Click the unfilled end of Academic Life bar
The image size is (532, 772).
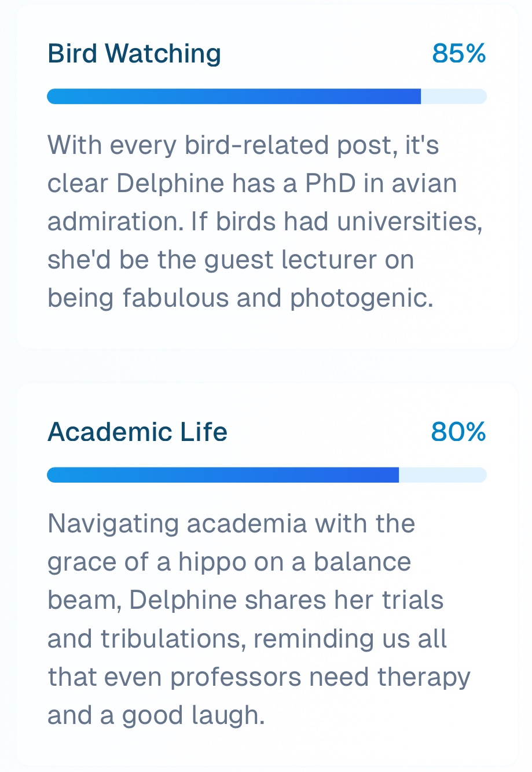click(442, 475)
